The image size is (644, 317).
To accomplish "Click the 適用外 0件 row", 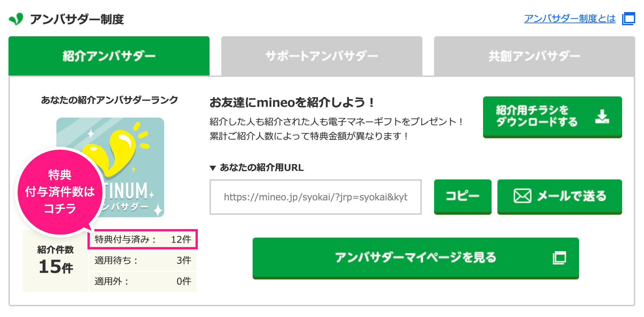I will [143, 281].
